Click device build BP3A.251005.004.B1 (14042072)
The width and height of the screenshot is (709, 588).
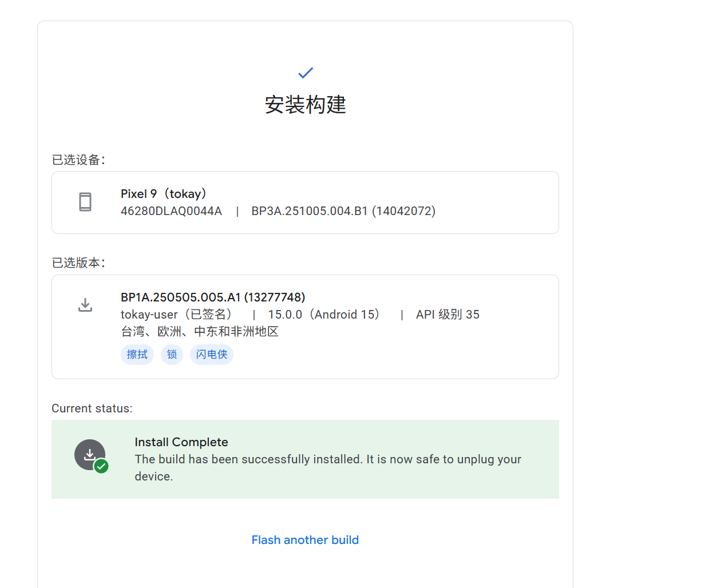click(343, 211)
